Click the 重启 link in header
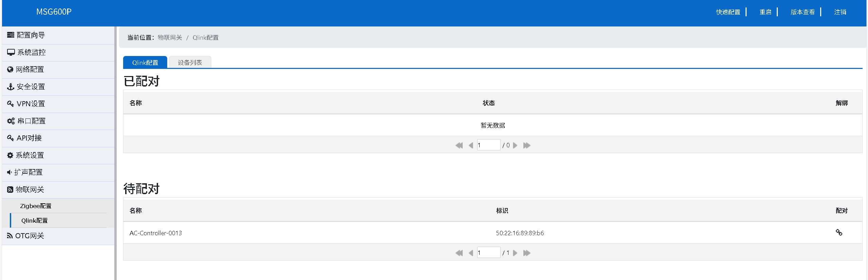868x280 pixels. tap(765, 12)
